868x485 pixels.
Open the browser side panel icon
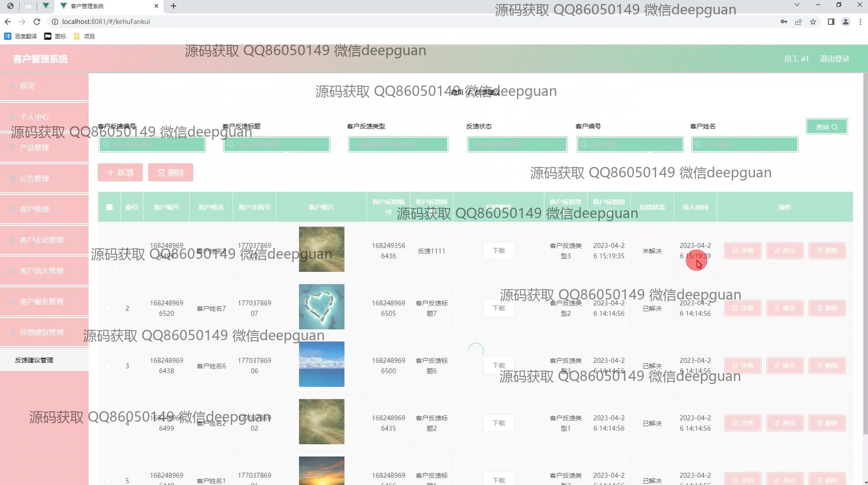pyautogui.click(x=831, y=22)
